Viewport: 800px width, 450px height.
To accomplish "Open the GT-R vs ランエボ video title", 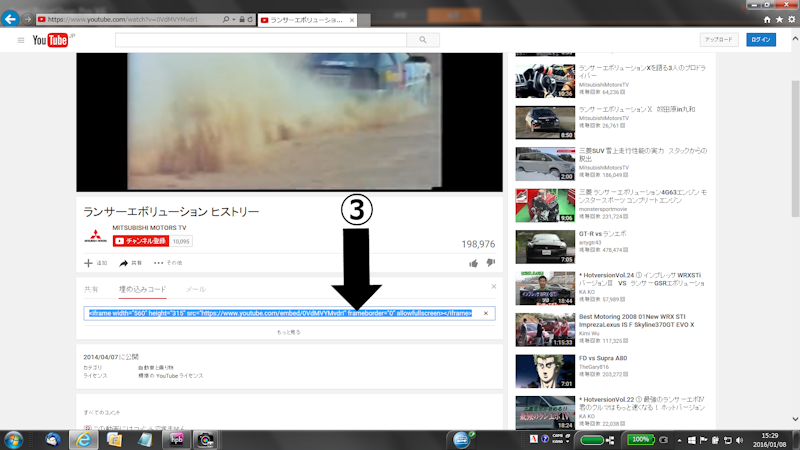I will coord(603,234).
